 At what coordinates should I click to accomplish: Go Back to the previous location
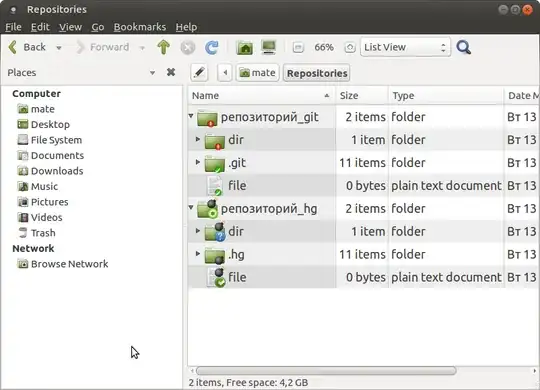[27, 47]
